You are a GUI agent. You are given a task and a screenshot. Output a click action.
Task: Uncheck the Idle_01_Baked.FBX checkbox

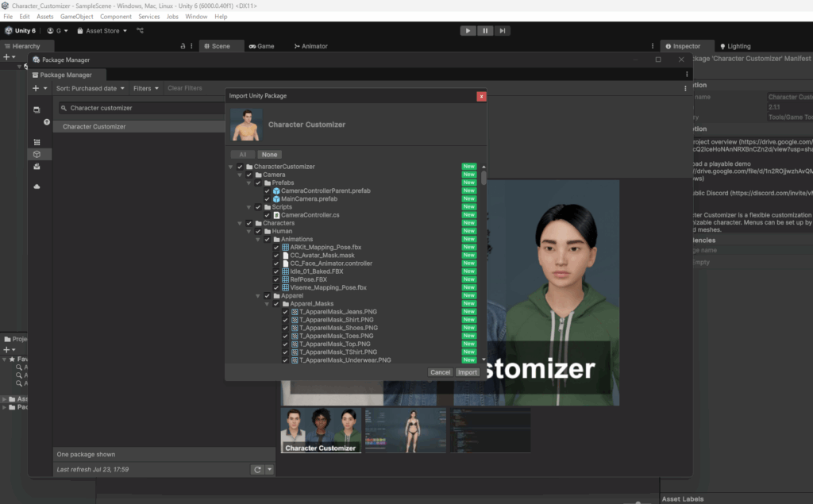click(275, 271)
